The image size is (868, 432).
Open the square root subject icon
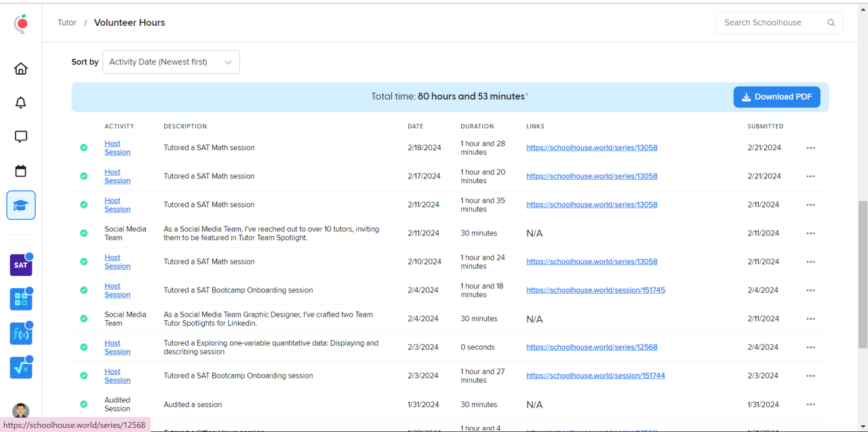click(21, 368)
